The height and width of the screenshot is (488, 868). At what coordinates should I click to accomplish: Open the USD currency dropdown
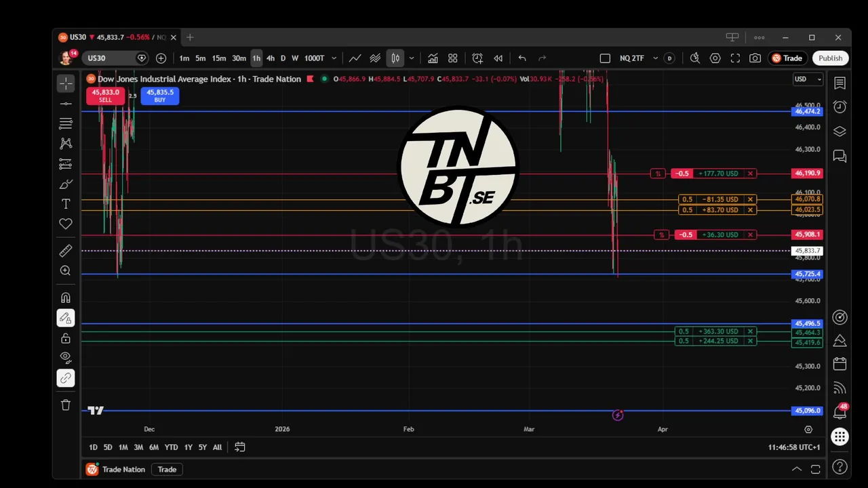point(807,79)
